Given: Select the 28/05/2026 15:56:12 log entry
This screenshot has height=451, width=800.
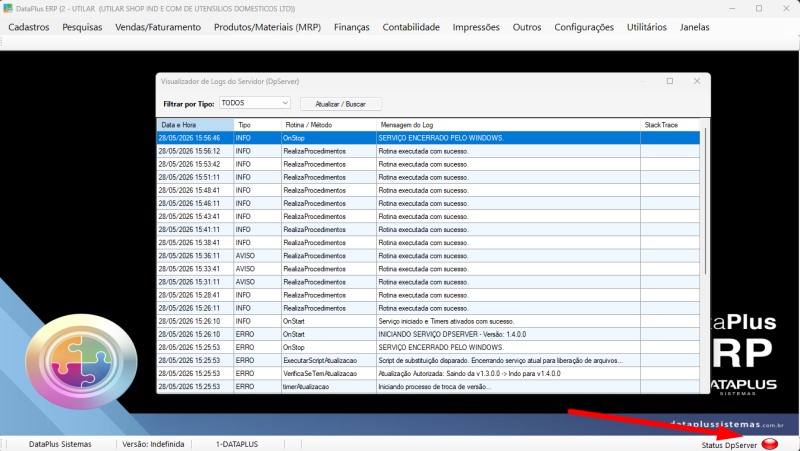Looking at the screenshot, I should pyautogui.click(x=428, y=151).
